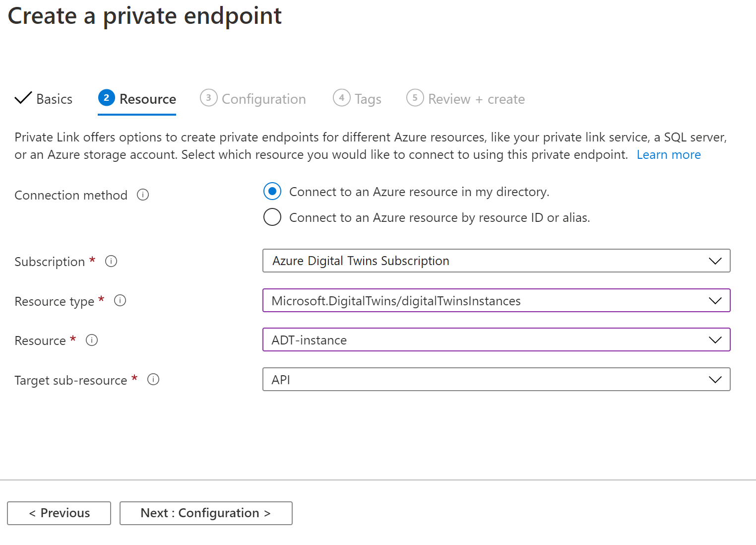Open the Resource dropdown showing ADT-instance
756x545 pixels.
(497, 340)
